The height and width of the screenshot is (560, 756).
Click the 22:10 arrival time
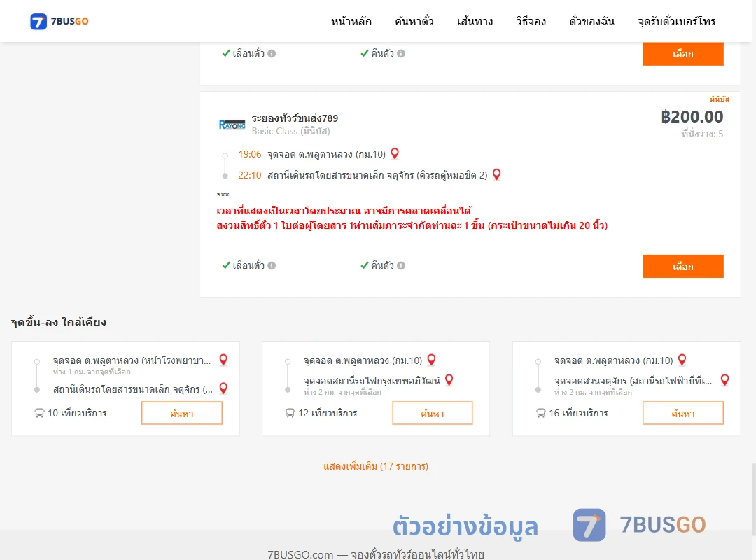click(x=250, y=175)
